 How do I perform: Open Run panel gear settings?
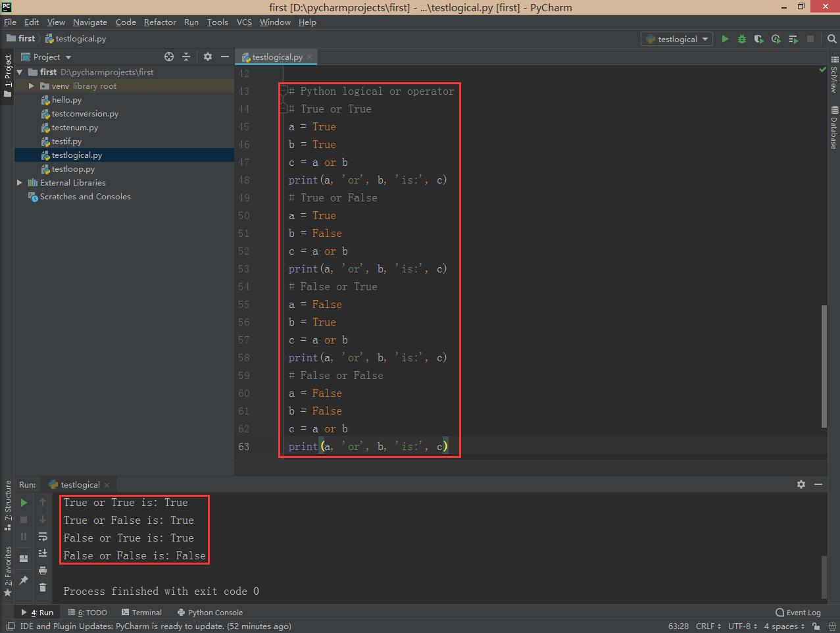[801, 484]
